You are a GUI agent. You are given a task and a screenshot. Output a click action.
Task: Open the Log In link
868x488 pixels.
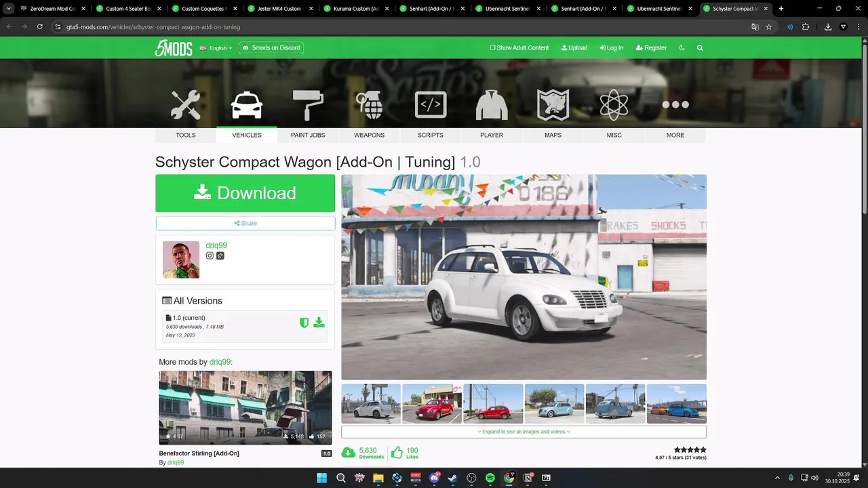tap(612, 48)
